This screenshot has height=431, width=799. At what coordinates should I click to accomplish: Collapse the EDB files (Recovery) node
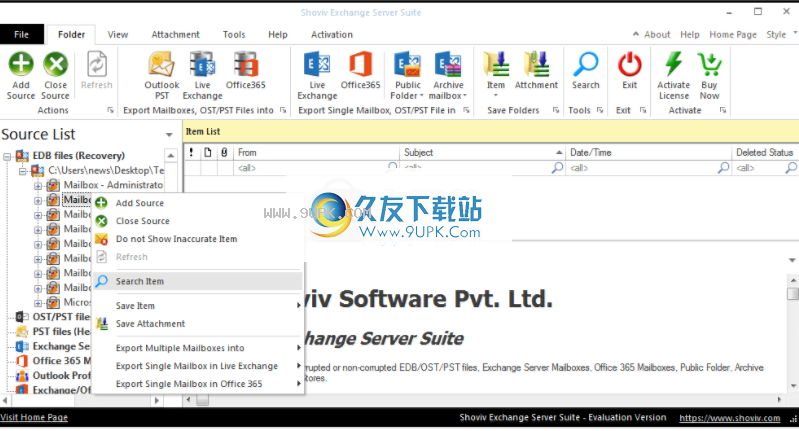click(7, 156)
